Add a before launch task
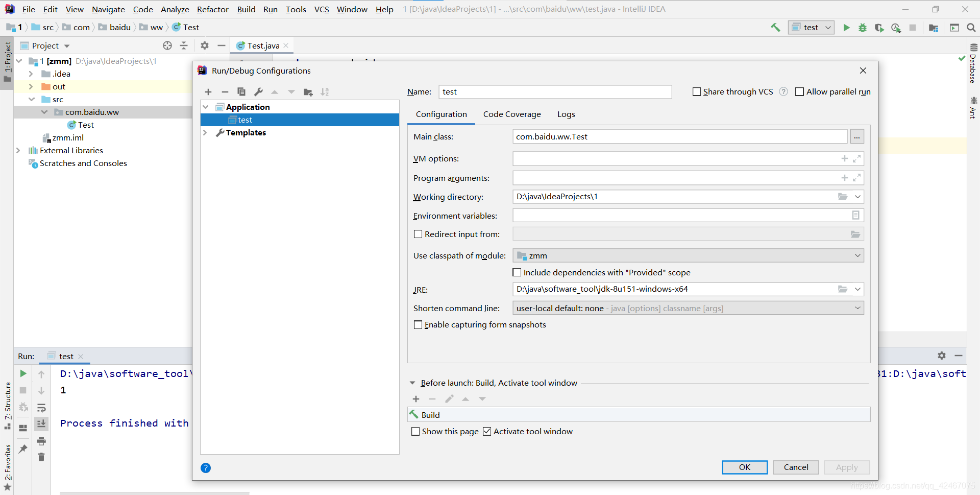The width and height of the screenshot is (980, 495). pos(416,399)
